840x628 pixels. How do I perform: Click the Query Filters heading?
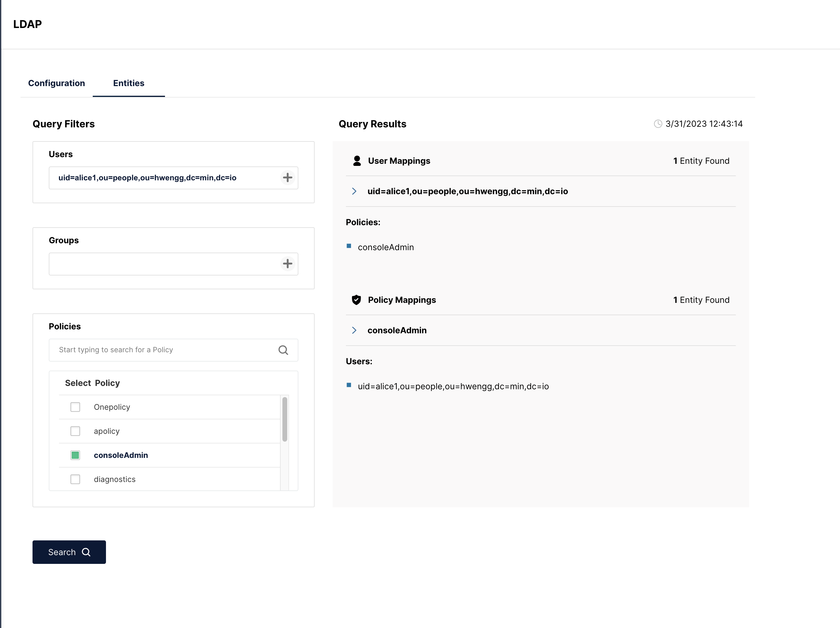coord(64,124)
